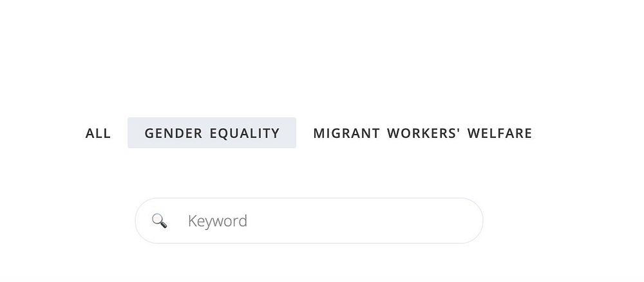Activate the rounded search bar
Image resolution: width=644 pixels, height=282 pixels.
click(x=335, y=221)
